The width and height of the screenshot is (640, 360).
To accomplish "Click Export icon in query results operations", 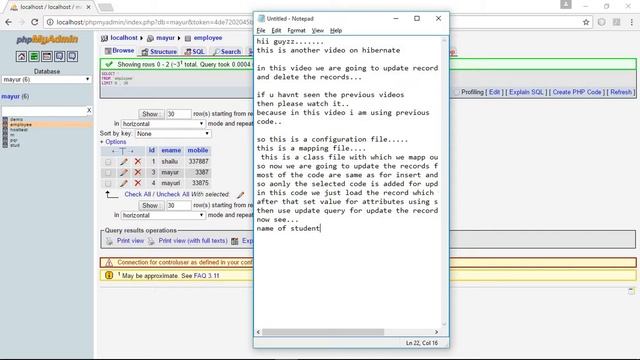I will 235,241.
